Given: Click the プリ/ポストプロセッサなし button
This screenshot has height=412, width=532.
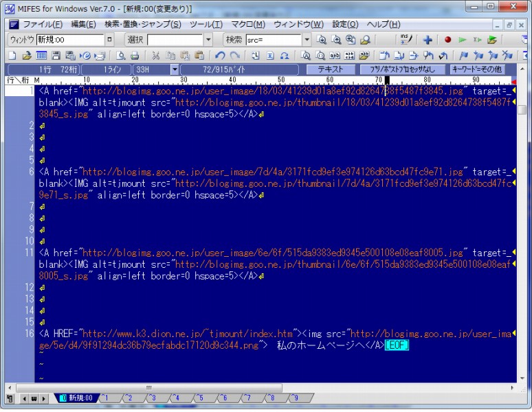Looking at the screenshot, I should (x=402, y=69).
